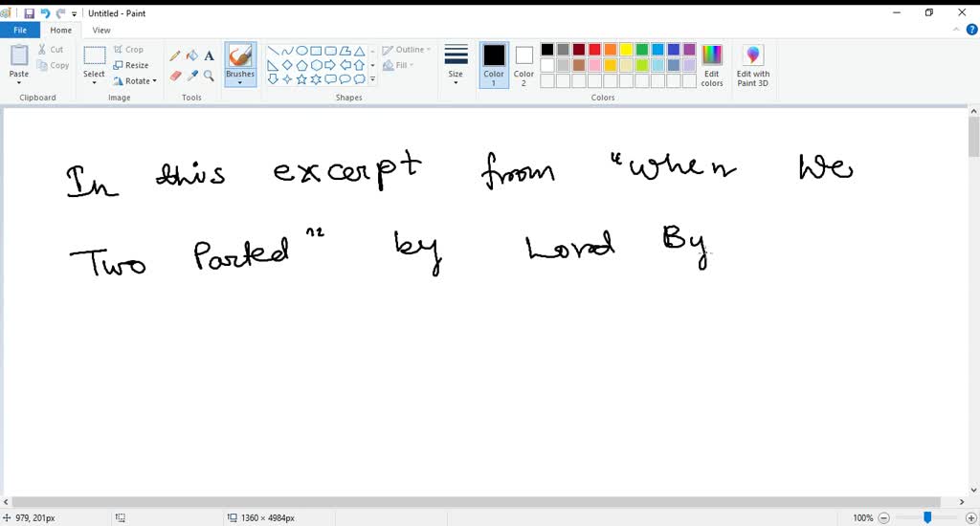
Task: Pick the red color swatch
Action: pyautogui.click(x=594, y=50)
